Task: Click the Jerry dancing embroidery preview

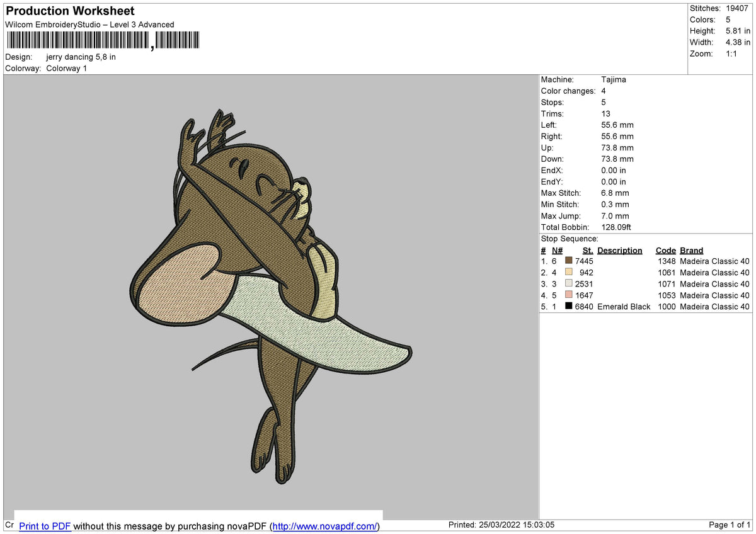Action: click(271, 296)
